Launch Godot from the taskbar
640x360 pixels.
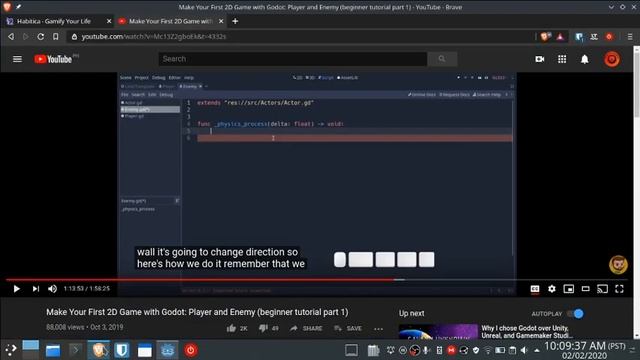(x=167, y=350)
